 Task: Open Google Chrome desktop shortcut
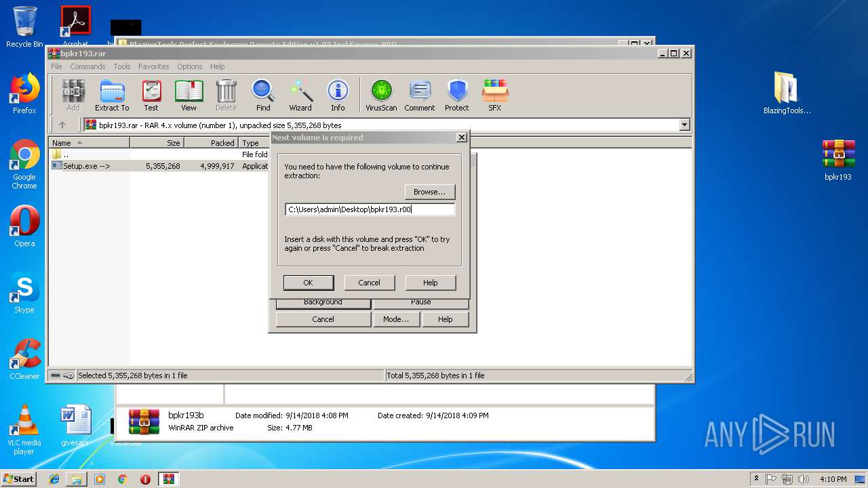(x=24, y=164)
